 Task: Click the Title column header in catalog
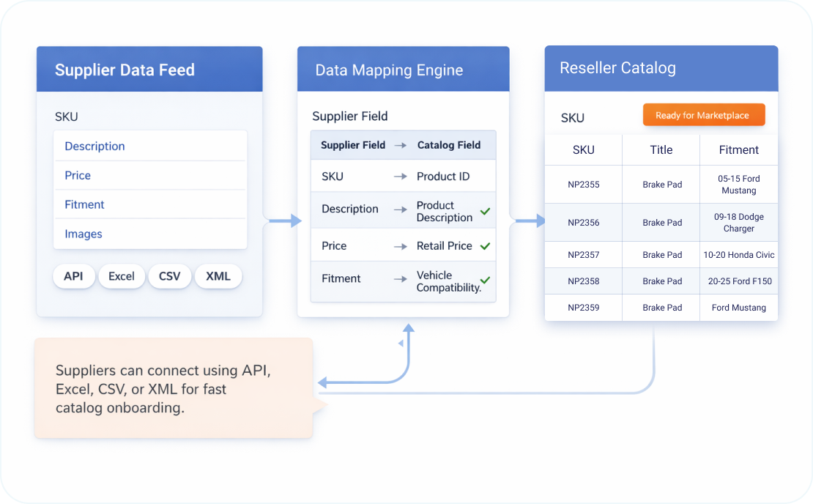[x=661, y=150]
